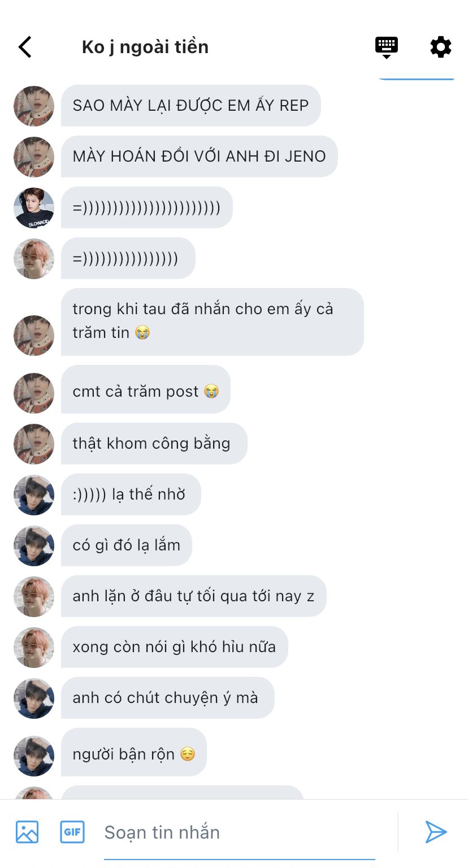Hide keyboard using the keyboard icon
468x868 pixels.
(x=387, y=47)
